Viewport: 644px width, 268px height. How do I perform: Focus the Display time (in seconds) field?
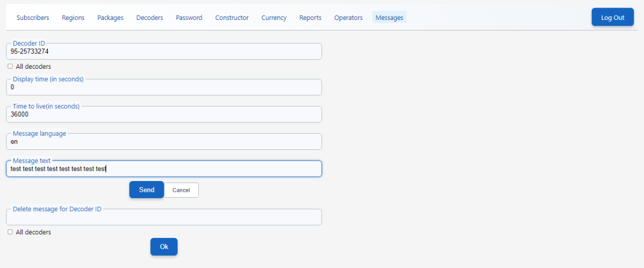pyautogui.click(x=164, y=88)
